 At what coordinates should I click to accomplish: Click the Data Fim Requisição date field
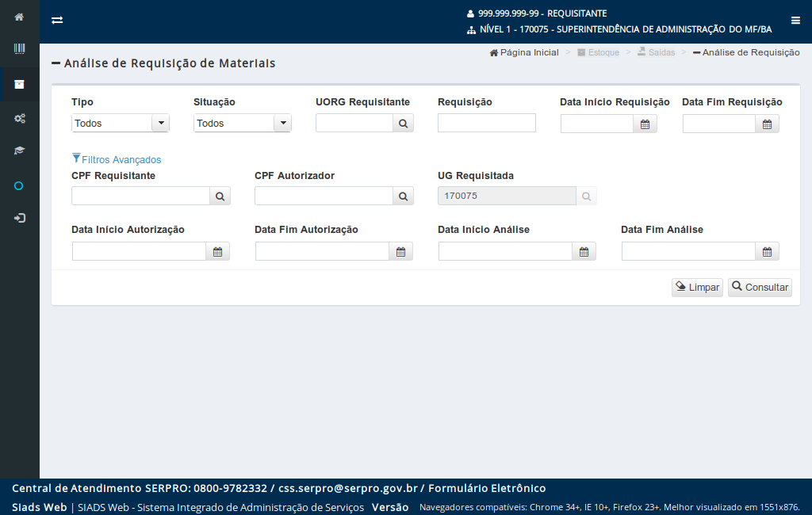click(x=719, y=124)
